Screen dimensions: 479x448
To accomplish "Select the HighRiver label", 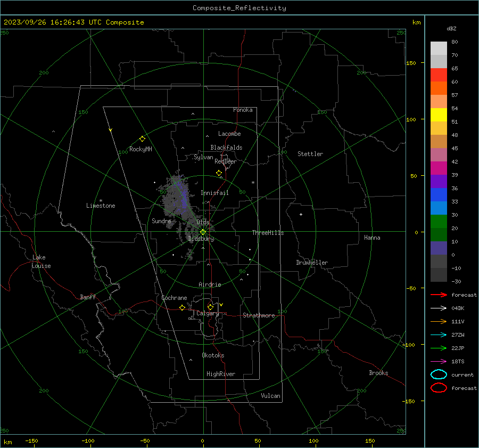I will pos(221,374).
